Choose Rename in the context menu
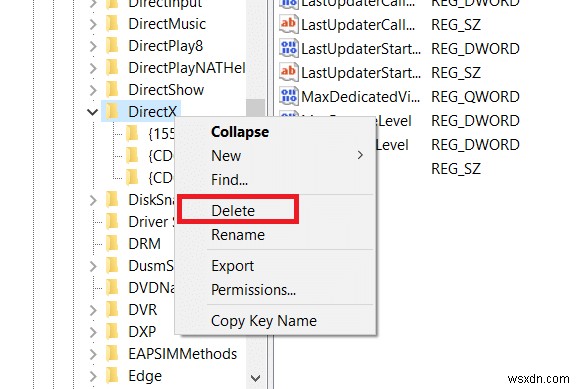The width and height of the screenshot is (581, 389). (x=276, y=235)
